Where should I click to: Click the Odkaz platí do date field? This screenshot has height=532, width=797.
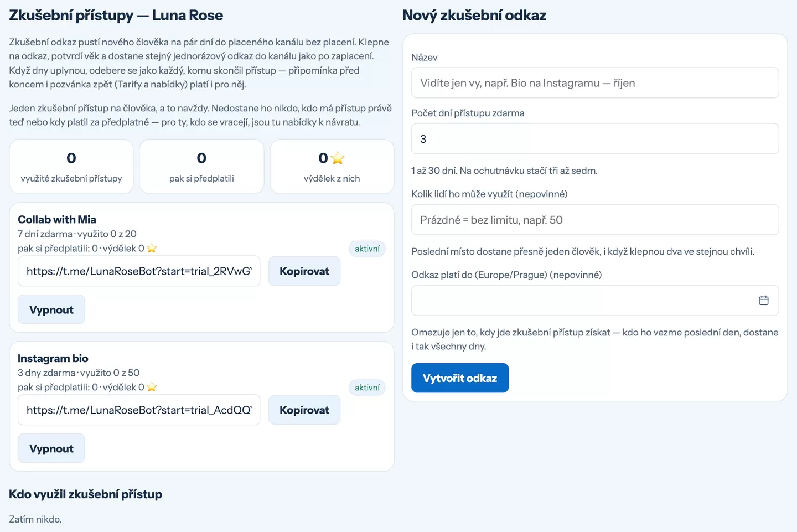click(x=595, y=301)
